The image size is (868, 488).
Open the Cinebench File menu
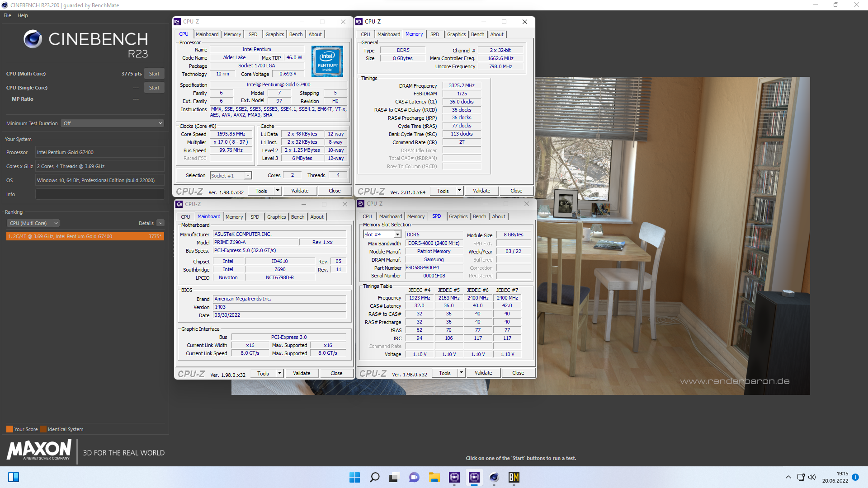coord(7,15)
